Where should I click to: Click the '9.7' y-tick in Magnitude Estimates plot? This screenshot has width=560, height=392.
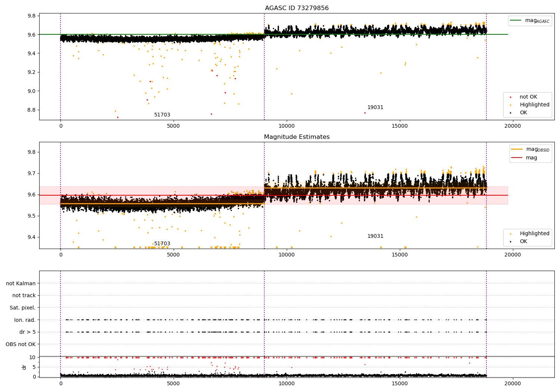point(31,174)
